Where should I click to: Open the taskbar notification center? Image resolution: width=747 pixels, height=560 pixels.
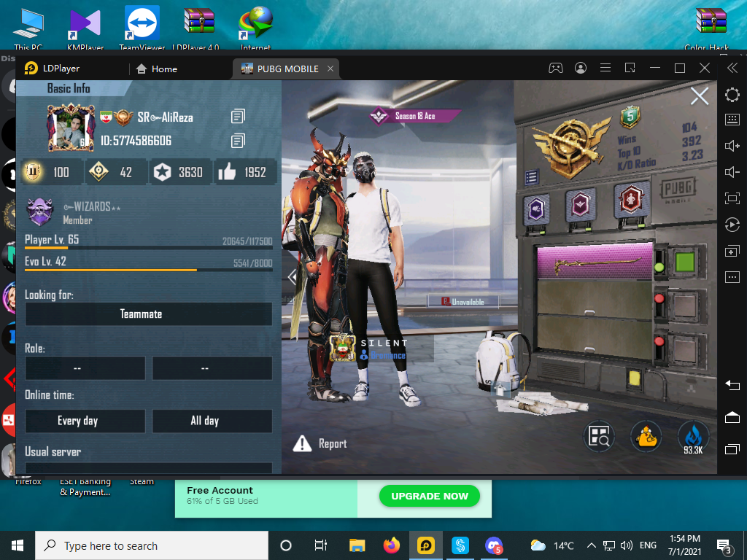click(x=724, y=546)
